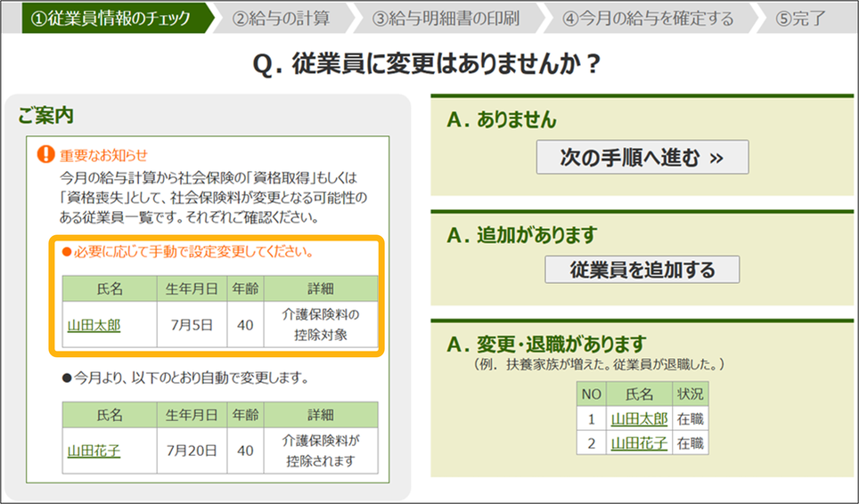Open 山田花子 link in the automatic change table
The width and height of the screenshot is (859, 504).
[94, 451]
